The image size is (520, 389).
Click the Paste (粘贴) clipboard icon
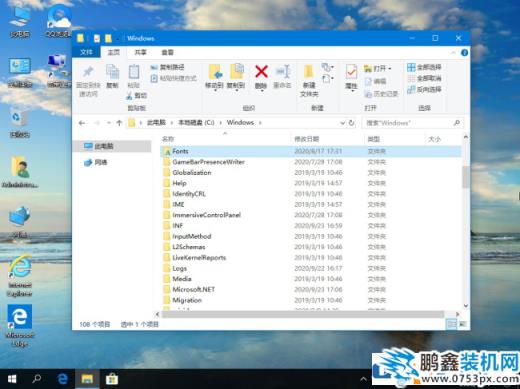[134, 72]
